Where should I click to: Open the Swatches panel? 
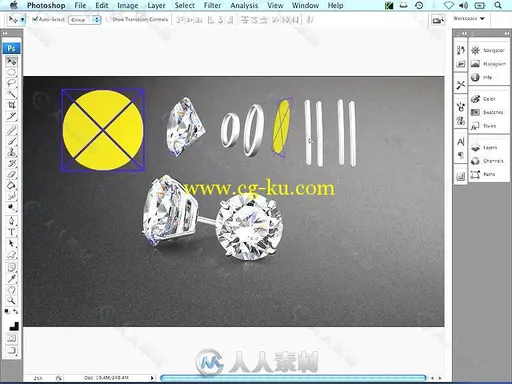[x=487, y=112]
